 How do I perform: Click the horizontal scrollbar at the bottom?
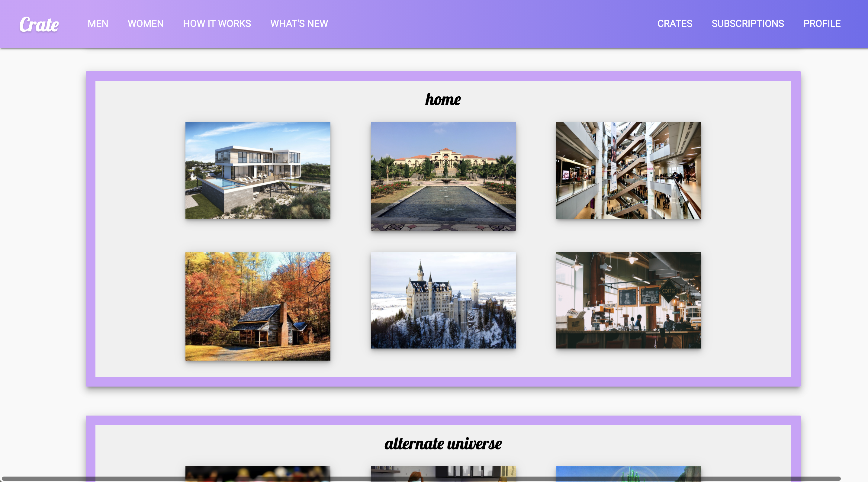[x=421, y=479]
